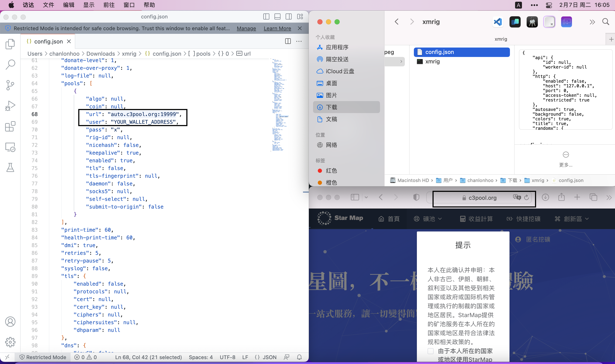
Task: Click the Remote Explorer icon
Action: click(10, 147)
